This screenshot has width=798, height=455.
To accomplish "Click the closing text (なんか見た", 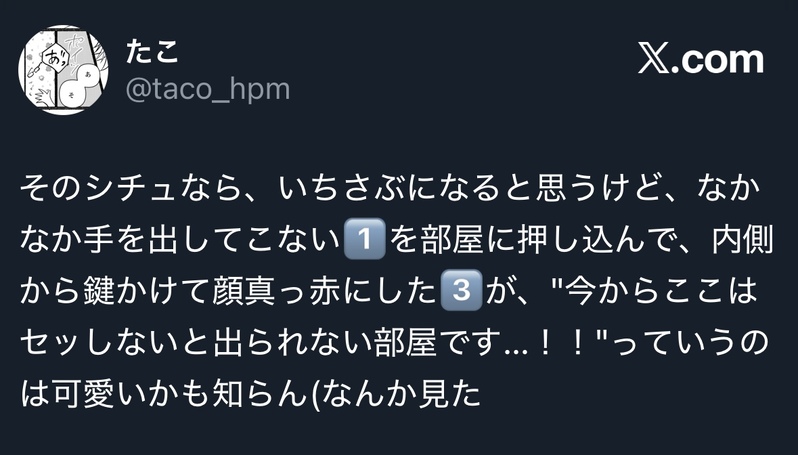I will [x=395, y=393].
